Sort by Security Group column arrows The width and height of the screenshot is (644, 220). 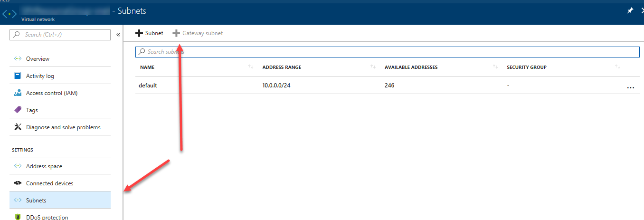(617, 67)
